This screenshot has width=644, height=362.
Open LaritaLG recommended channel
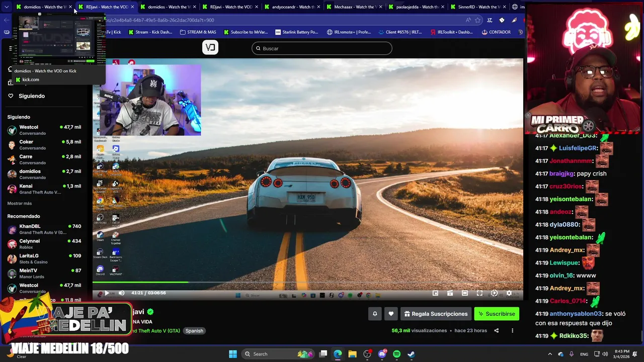[44, 258]
